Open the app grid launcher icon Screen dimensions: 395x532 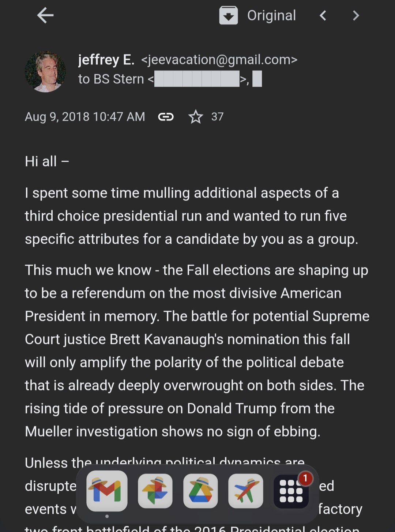click(291, 491)
